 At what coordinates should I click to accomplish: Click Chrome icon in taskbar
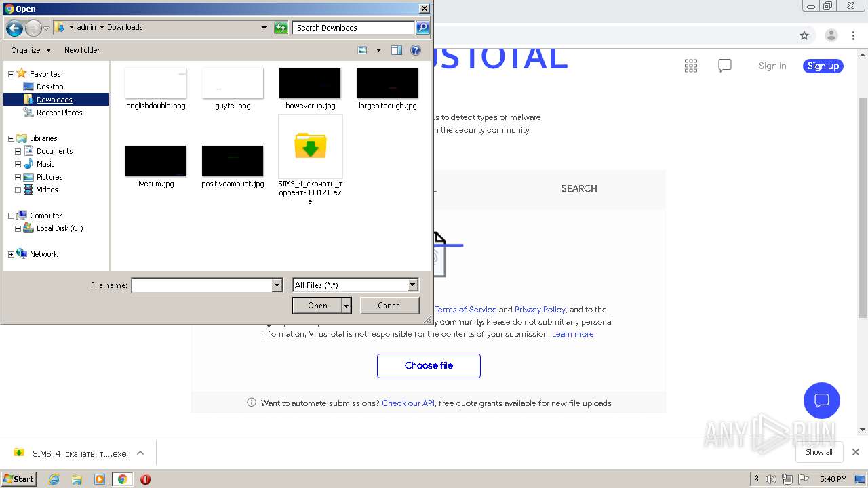122,479
